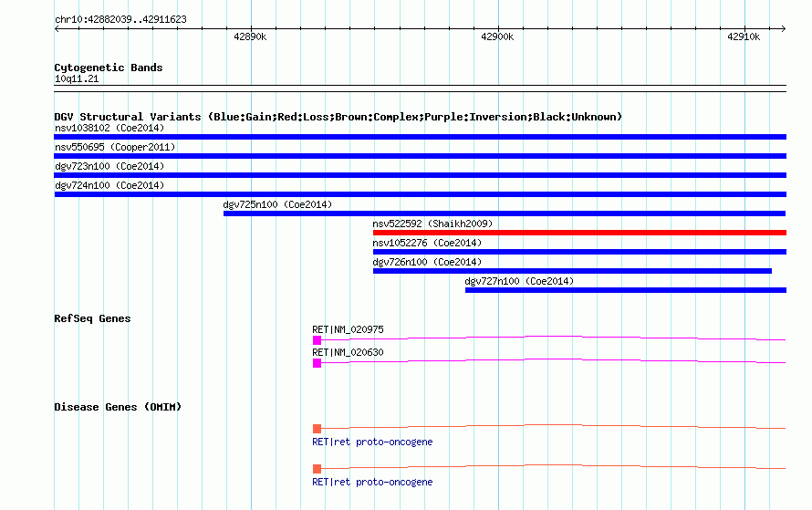This screenshot has height=510, width=812.
Task: Click the RET|NM_020975 transcript label
Action: 348,329
